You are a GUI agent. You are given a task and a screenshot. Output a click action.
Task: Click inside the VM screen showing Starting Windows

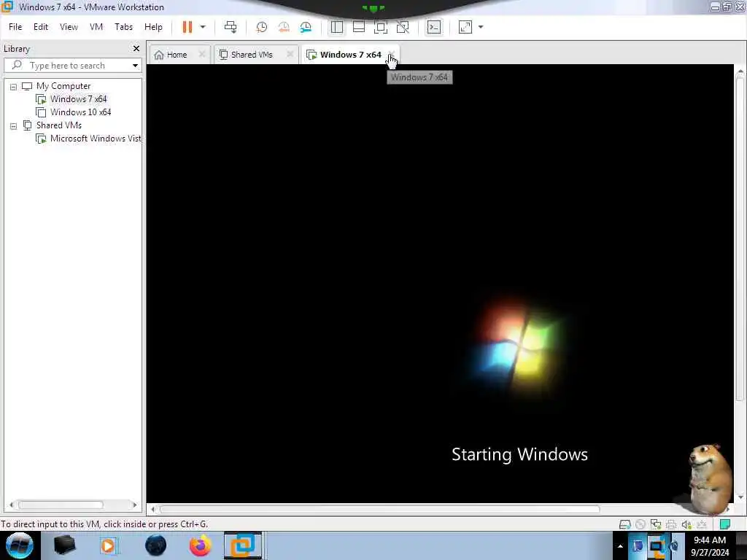point(440,284)
